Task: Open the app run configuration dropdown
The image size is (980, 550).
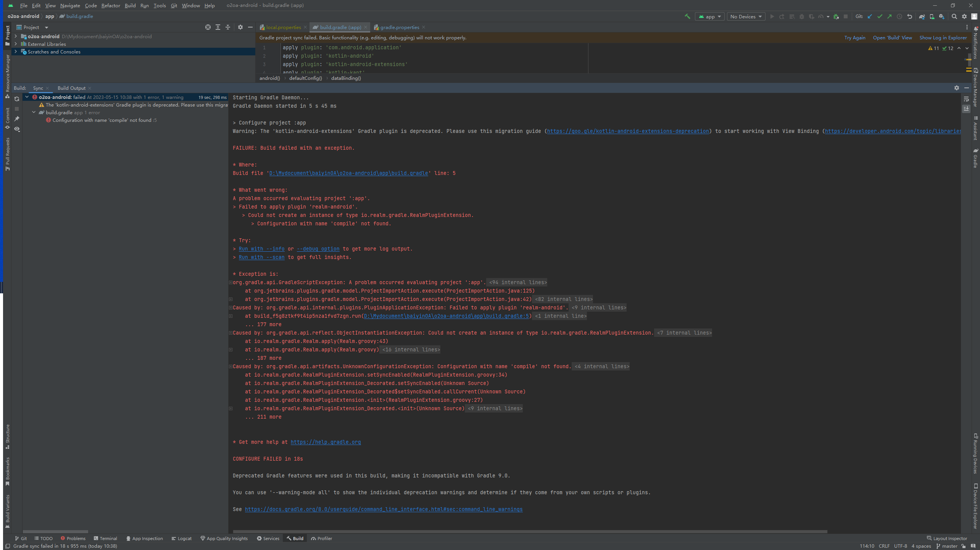Action: click(x=709, y=16)
